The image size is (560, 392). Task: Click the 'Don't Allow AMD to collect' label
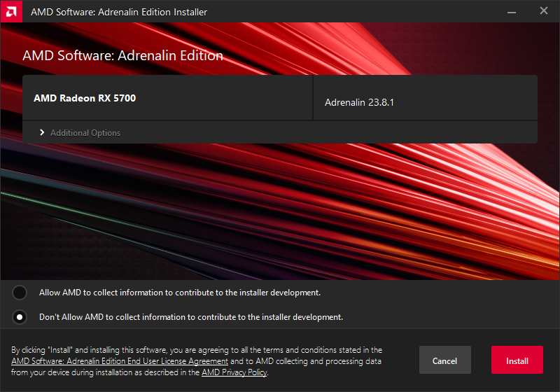tap(191, 317)
